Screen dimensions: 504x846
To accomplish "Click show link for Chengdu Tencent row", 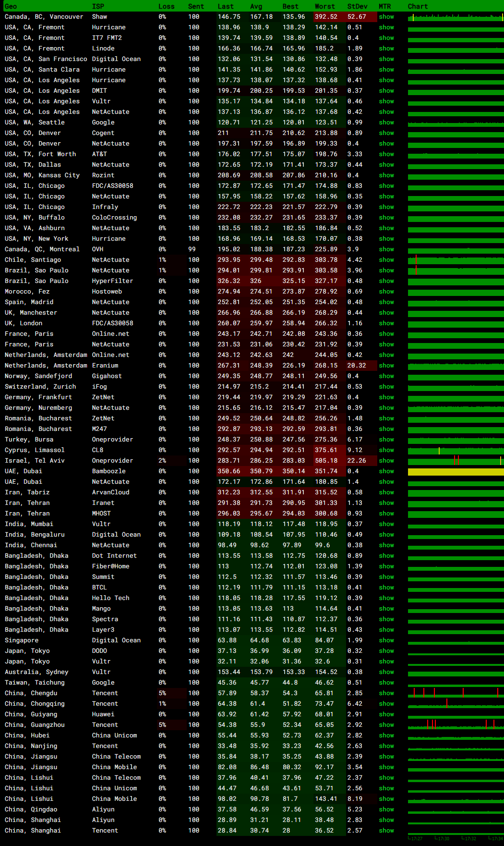I will click(386, 693).
